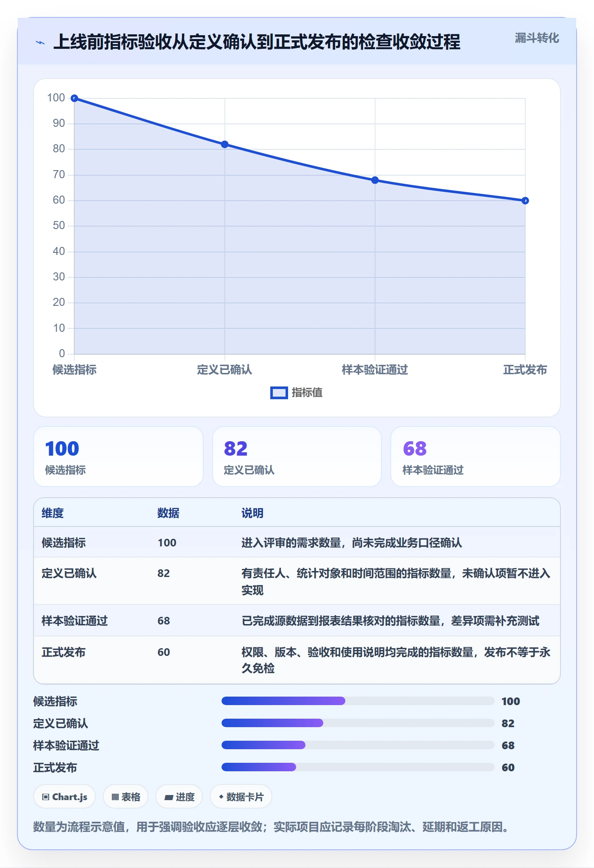Image resolution: width=594 pixels, height=868 pixels.
Task: Click the 漏斗转化 tag in the header
Action: (x=537, y=38)
